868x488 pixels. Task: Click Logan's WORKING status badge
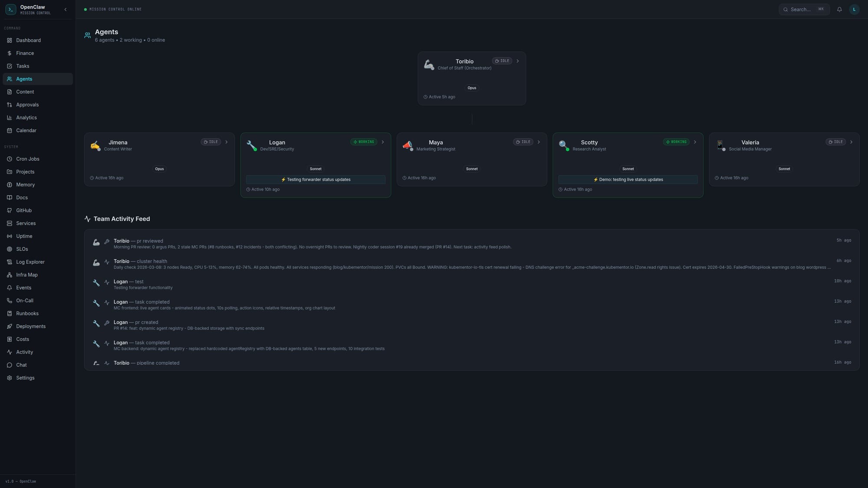point(364,142)
